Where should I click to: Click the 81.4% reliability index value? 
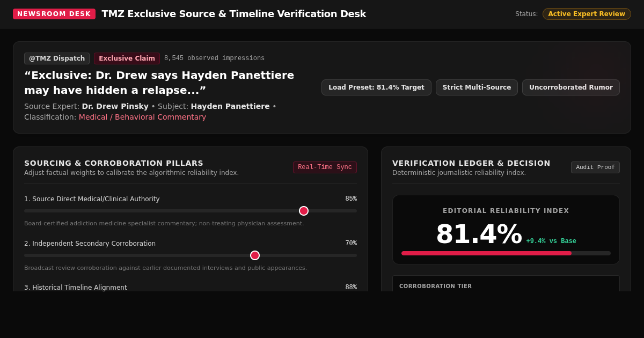[479, 234]
